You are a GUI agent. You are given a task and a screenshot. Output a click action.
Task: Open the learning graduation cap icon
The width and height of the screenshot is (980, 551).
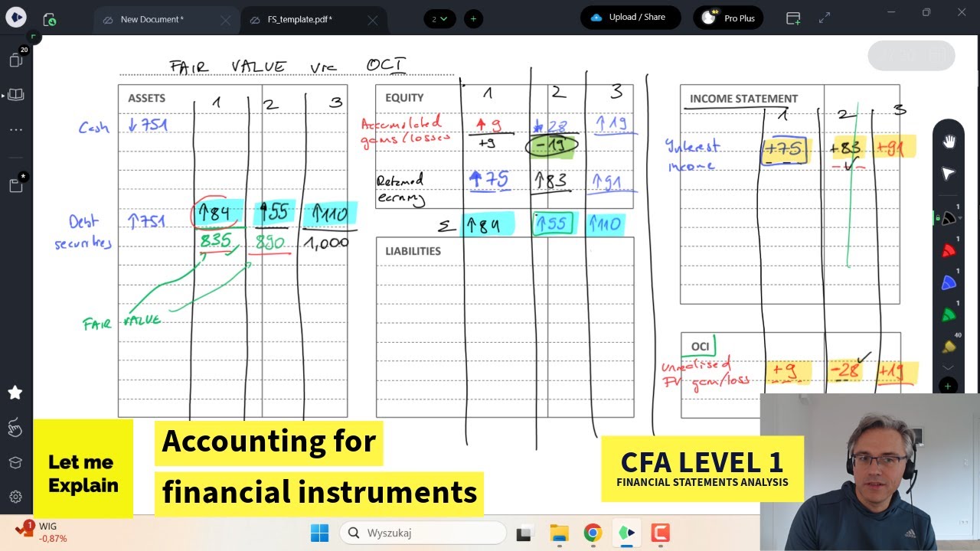coord(15,462)
